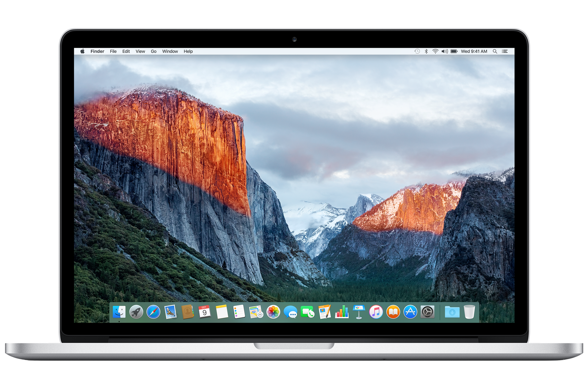588x385 pixels.
Task: Open Calendar icon showing 9
Action: point(205,312)
